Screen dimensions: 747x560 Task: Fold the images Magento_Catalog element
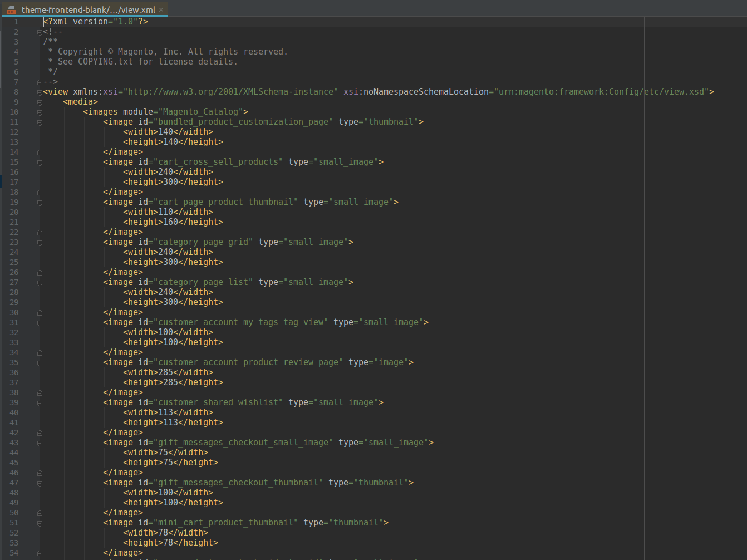click(x=40, y=112)
